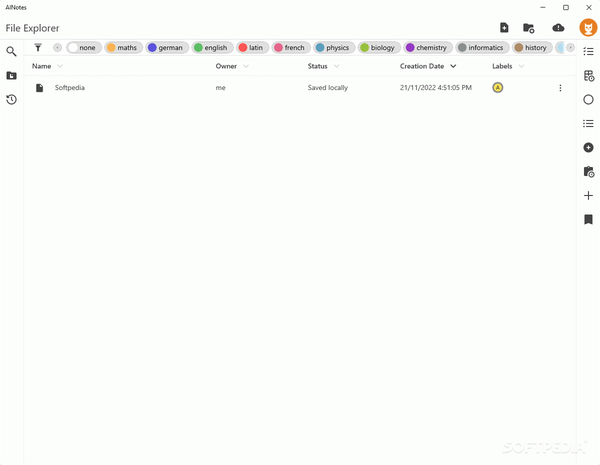Viewport: 600px width, 465px height.
Task: Click the File Explorer title
Action: (x=33, y=28)
